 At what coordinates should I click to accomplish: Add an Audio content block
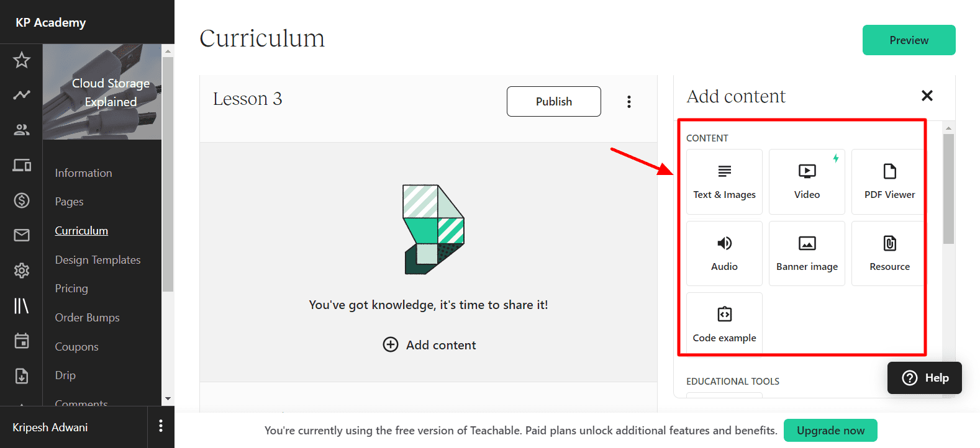724,253
